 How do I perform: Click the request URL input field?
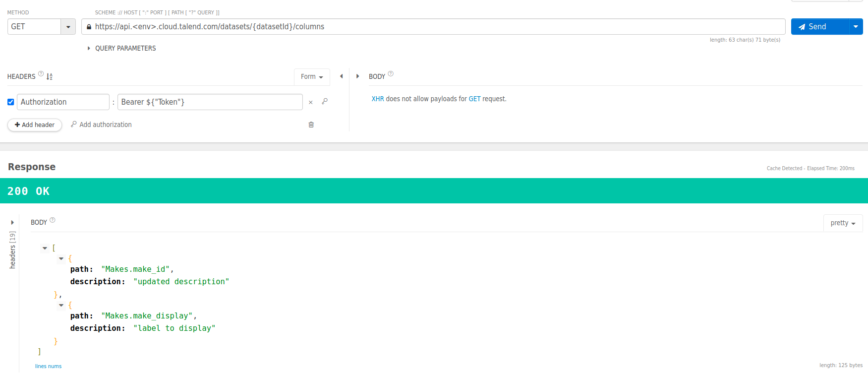tap(433, 27)
